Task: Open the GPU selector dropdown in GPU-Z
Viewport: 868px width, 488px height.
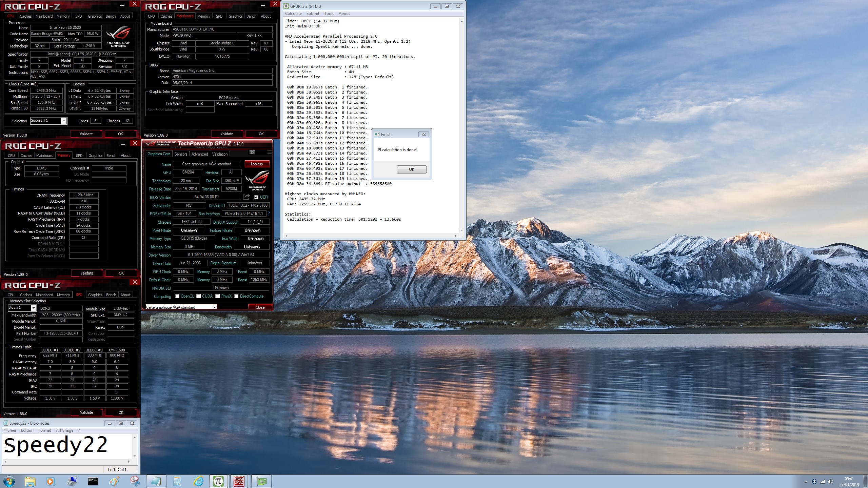Action: [x=215, y=307]
